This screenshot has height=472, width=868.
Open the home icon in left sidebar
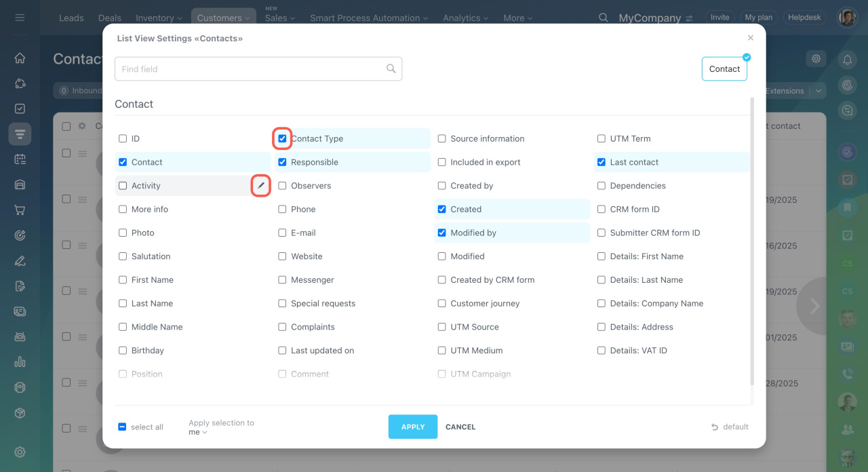point(20,58)
